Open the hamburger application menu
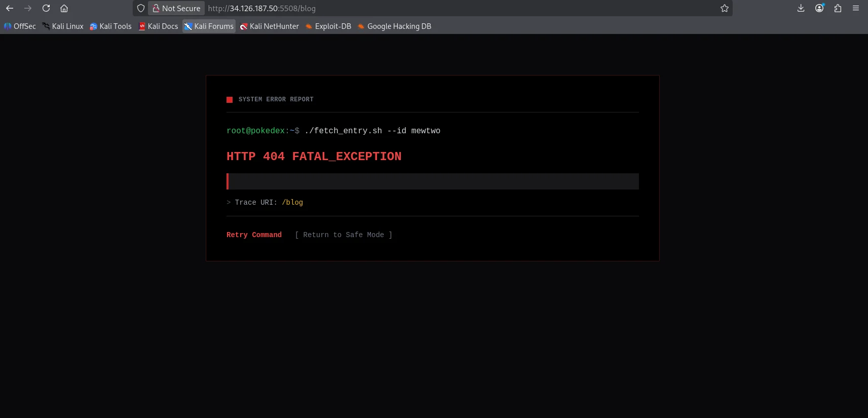Image resolution: width=868 pixels, height=418 pixels. coord(856,8)
